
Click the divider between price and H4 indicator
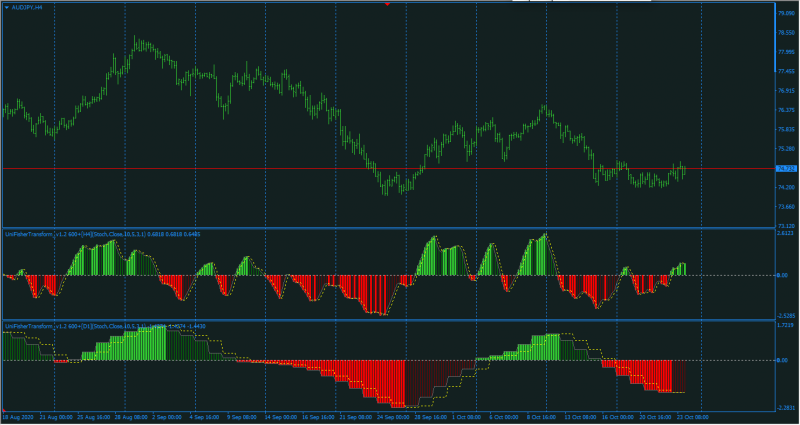[389, 228]
